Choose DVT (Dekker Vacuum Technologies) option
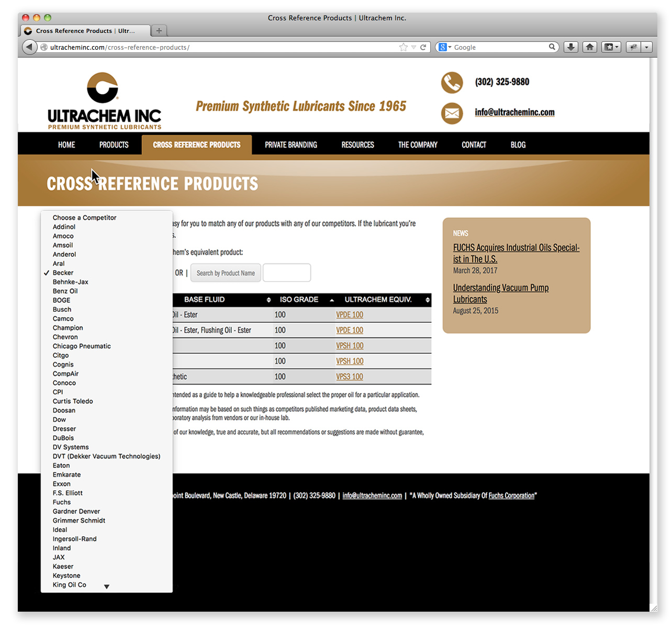The width and height of the screenshot is (672, 631). (x=107, y=456)
